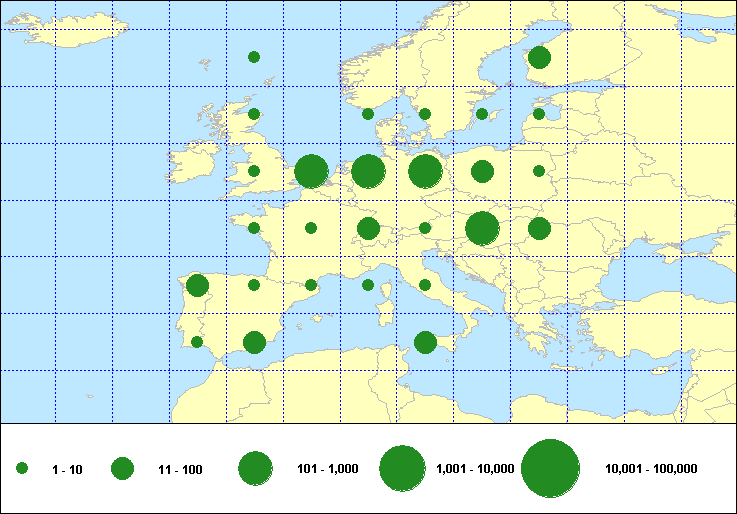The width and height of the screenshot is (737, 514).
Task: Select the northernmost small dot in the Atlantic
Action: click(254, 57)
